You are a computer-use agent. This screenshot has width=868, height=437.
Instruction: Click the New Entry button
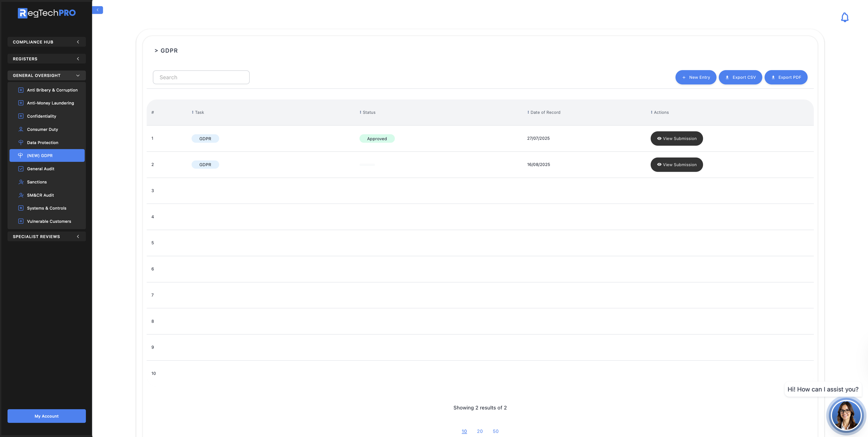tap(695, 77)
